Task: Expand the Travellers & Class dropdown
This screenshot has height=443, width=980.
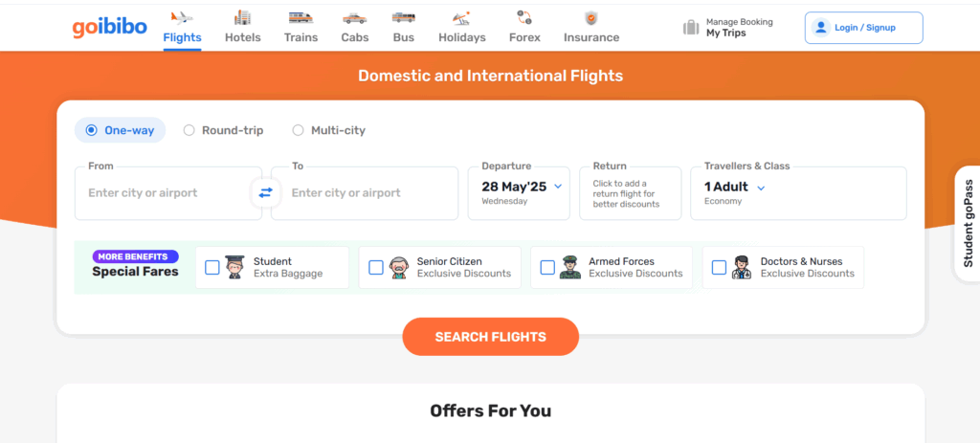Action: (x=761, y=188)
